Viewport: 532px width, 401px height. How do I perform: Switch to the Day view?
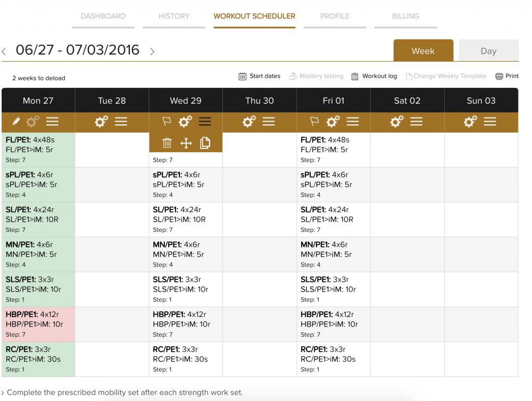click(x=488, y=51)
